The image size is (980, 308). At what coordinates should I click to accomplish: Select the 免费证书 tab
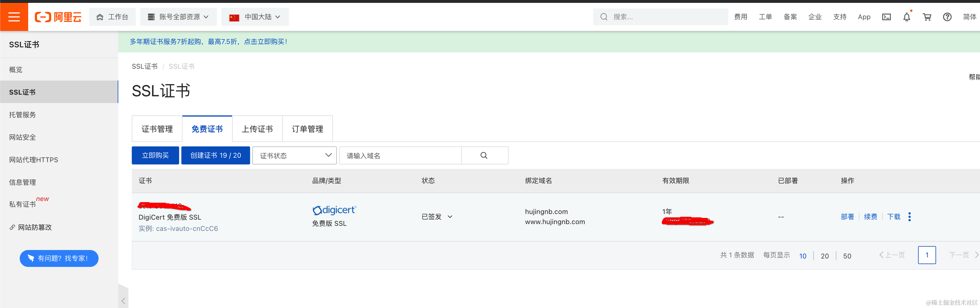207,129
